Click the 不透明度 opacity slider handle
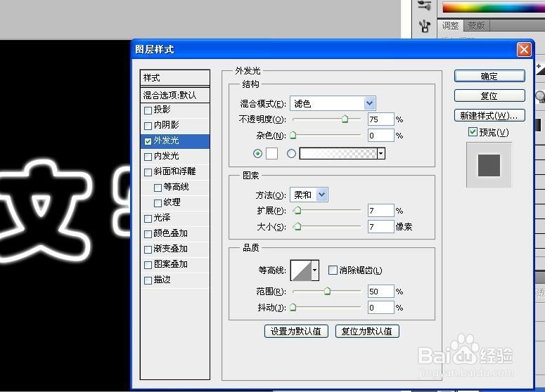545x392 pixels. point(345,119)
